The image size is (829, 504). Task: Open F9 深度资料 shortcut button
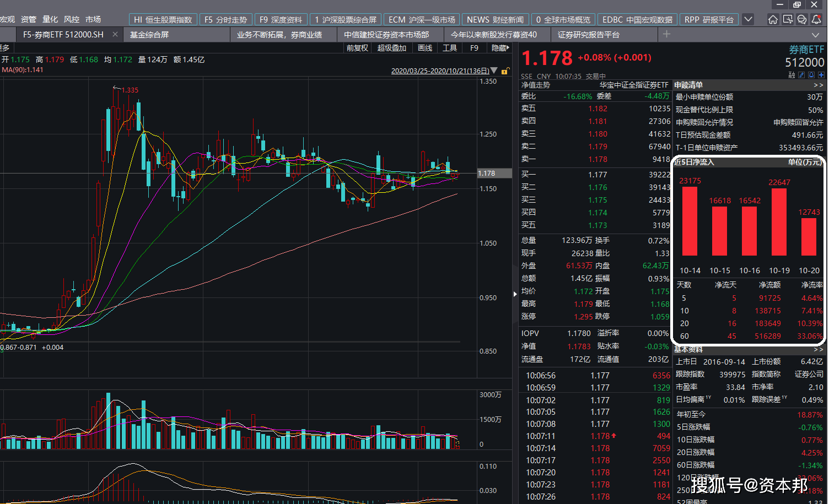tap(281, 20)
